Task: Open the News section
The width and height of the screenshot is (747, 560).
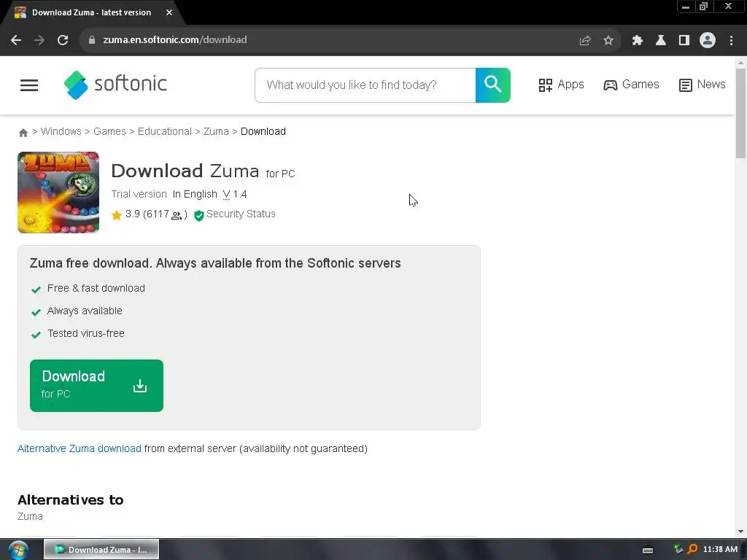Action: (x=703, y=85)
